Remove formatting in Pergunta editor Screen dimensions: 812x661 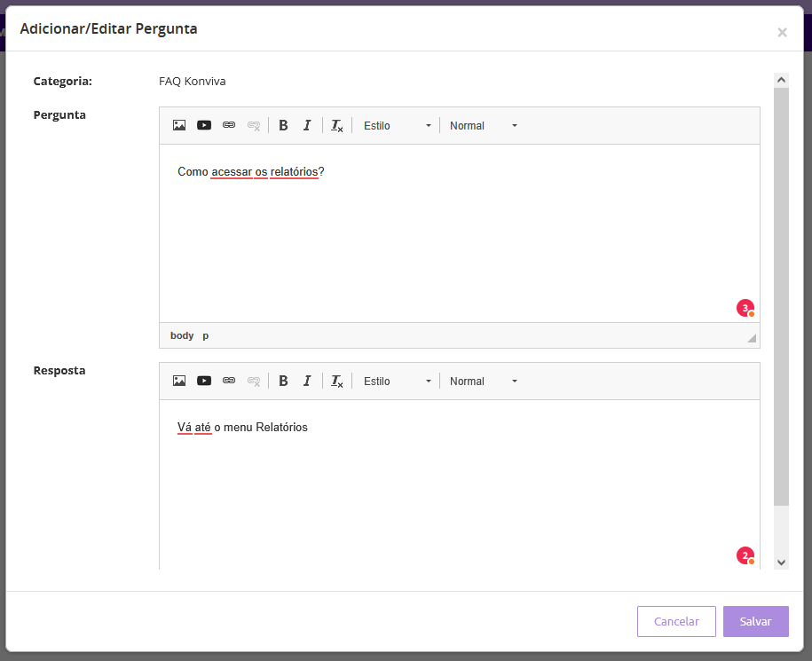coord(337,126)
